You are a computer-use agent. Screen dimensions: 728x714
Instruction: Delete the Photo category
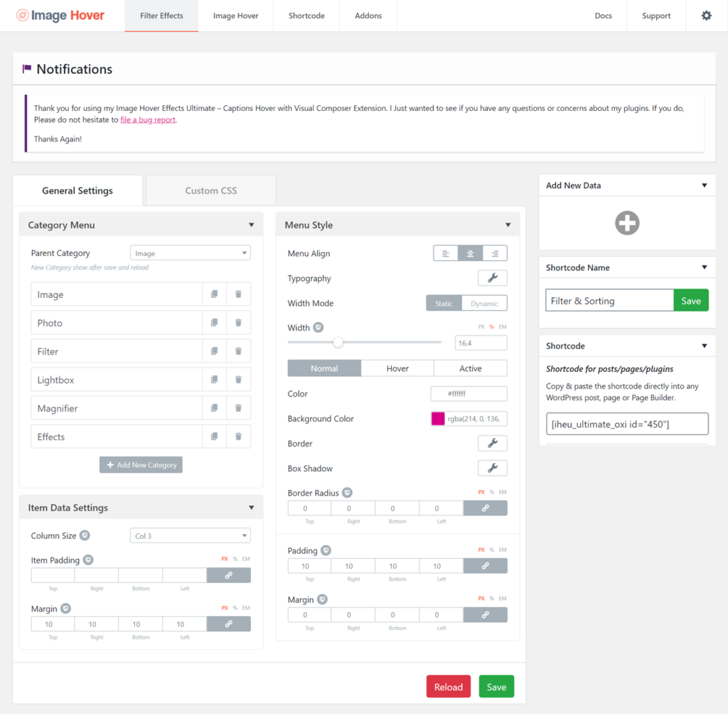tap(238, 322)
